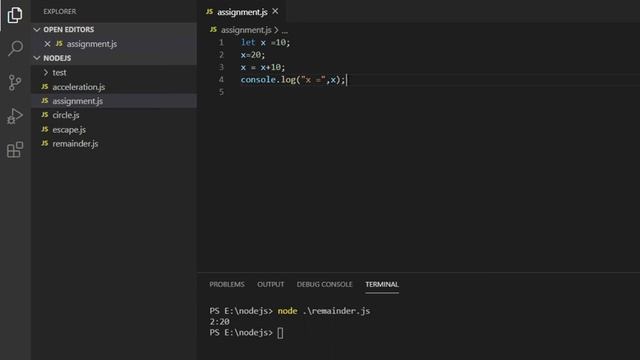Click JS icon of circle.js file
This screenshot has width=640, height=360.
coord(45,115)
